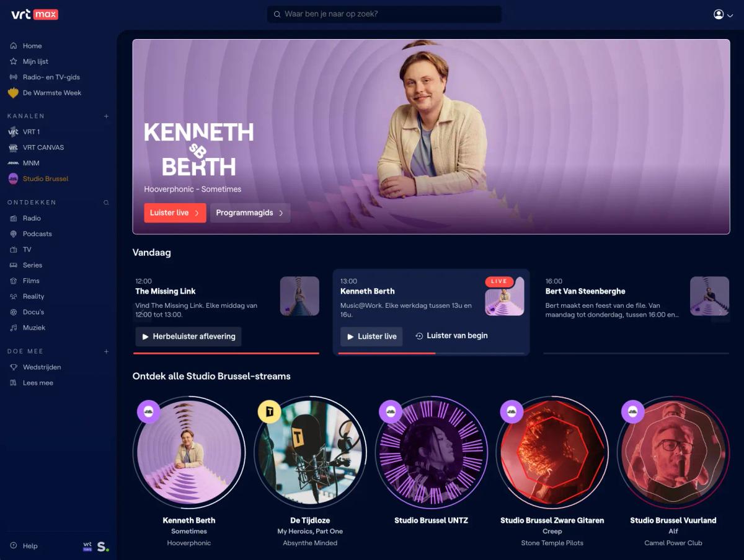Click 'Bert Van Steenberghe' program title
Viewport: 744px width, 560px height.
[x=585, y=291]
